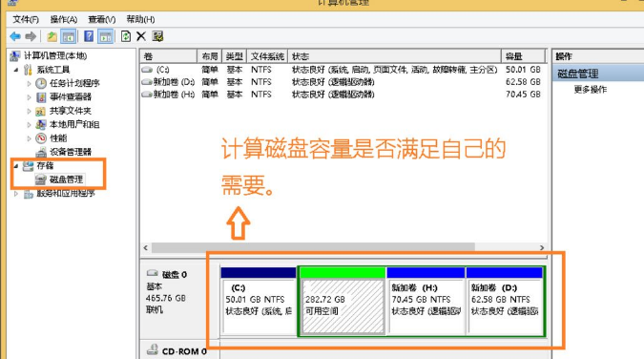Image resolution: width=644 pixels, height=359 pixels.
Task: Toggle the show/hide console tree icon
Action: coord(68,36)
